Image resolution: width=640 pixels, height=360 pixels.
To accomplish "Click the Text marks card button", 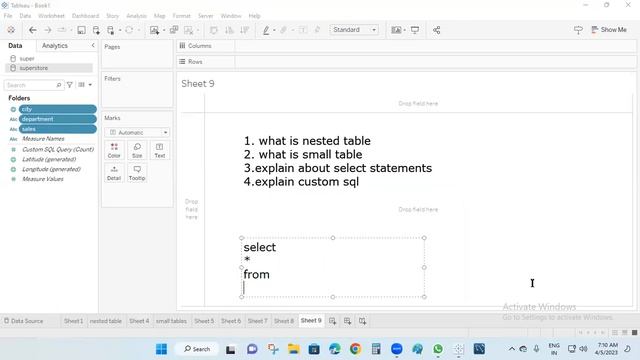I will (160, 150).
